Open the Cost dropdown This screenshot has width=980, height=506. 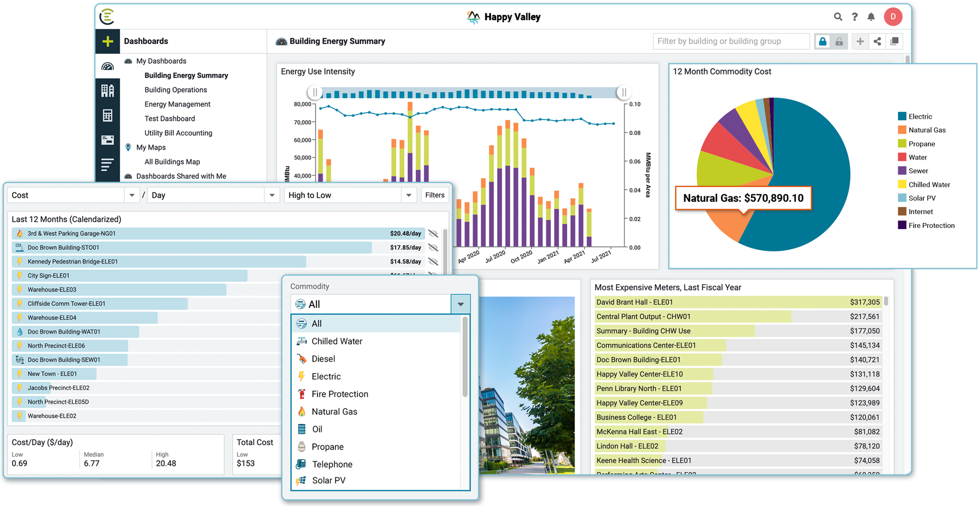[x=74, y=195]
